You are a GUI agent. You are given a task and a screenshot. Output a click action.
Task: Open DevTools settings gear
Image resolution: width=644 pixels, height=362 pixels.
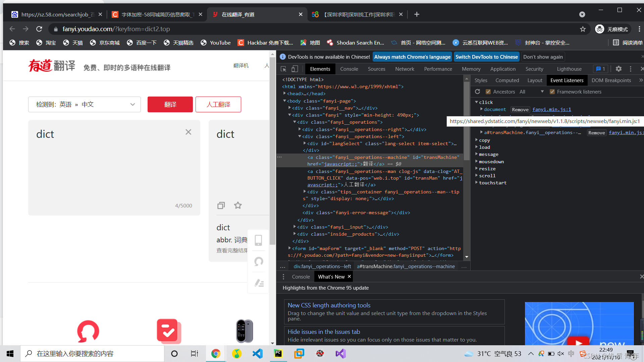[x=619, y=69]
